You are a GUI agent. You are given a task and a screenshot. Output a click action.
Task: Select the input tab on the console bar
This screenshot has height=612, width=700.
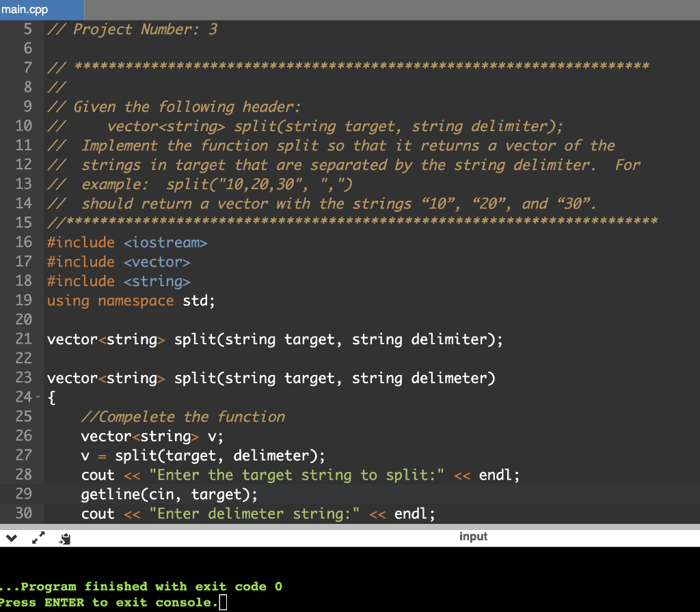point(473,536)
